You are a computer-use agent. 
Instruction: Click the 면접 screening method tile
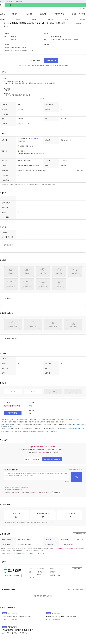[33, 391]
